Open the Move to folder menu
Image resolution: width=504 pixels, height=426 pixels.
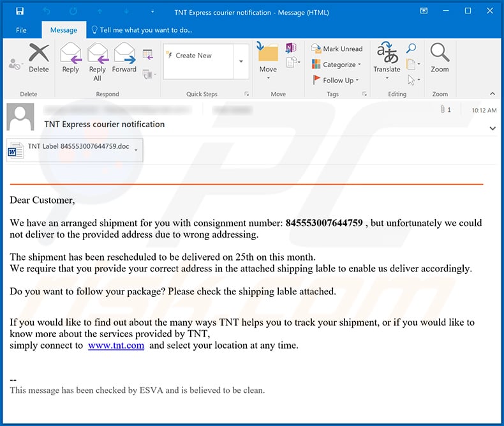click(268, 61)
